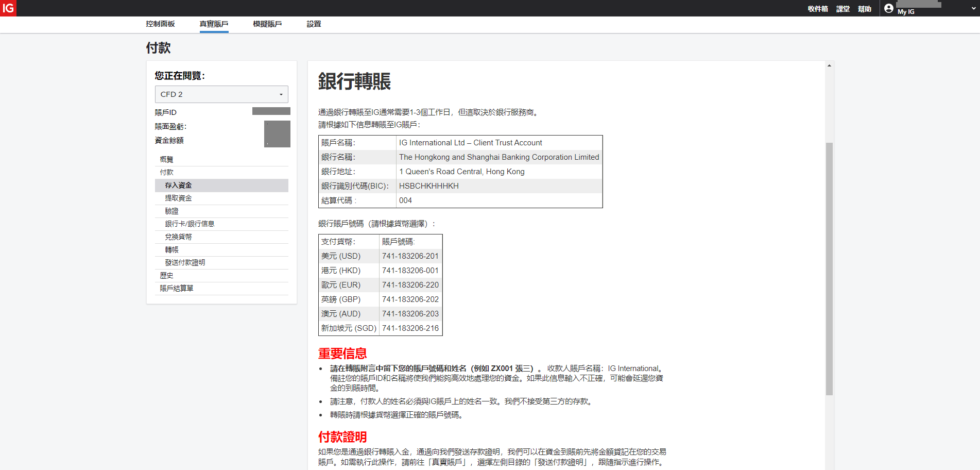Viewport: 980px width, 470px height.
Task: Select 付款 section in the sidebar
Action: tap(221, 173)
